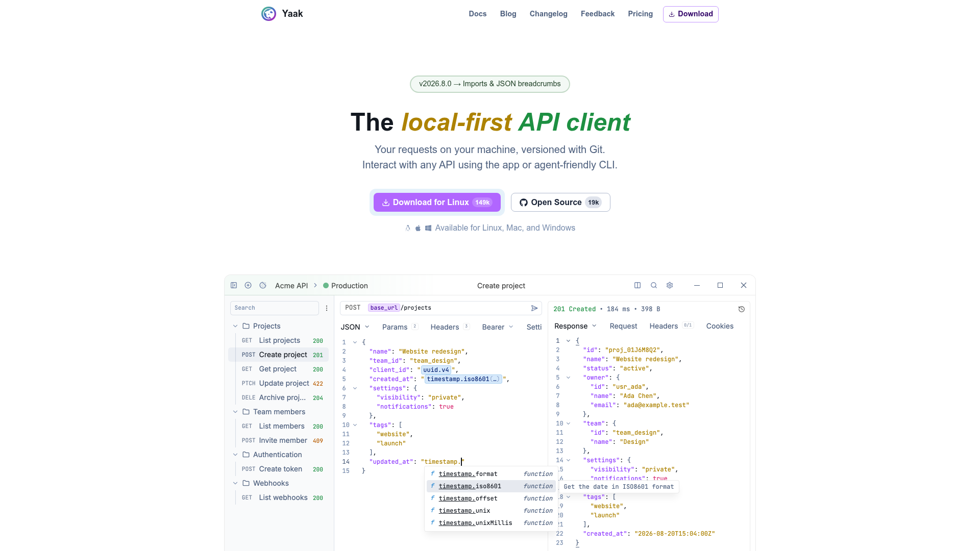This screenshot has width=980, height=551.
Task: Open the settings gear icon
Action: coord(670,285)
